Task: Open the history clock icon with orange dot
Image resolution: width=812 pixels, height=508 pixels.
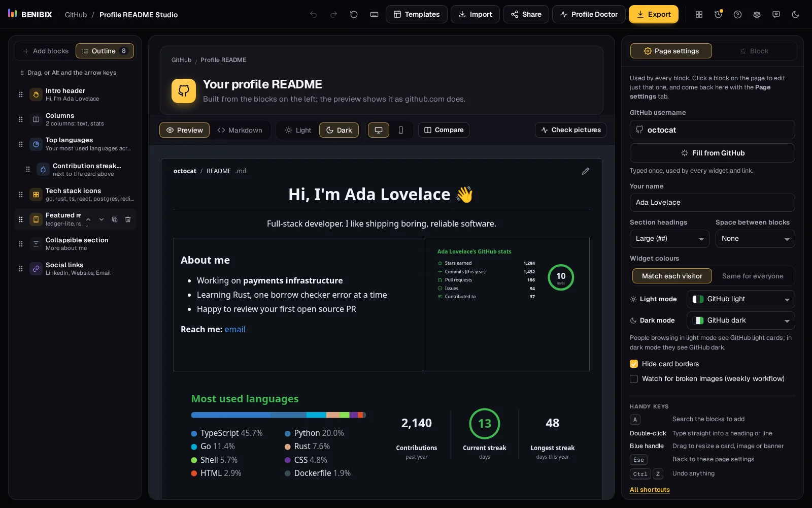Action: point(718,15)
